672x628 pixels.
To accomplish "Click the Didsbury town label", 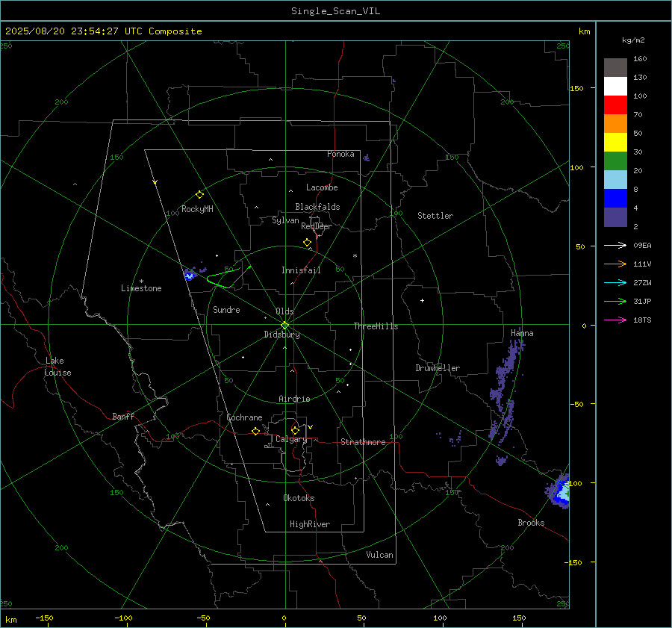I will (281, 335).
